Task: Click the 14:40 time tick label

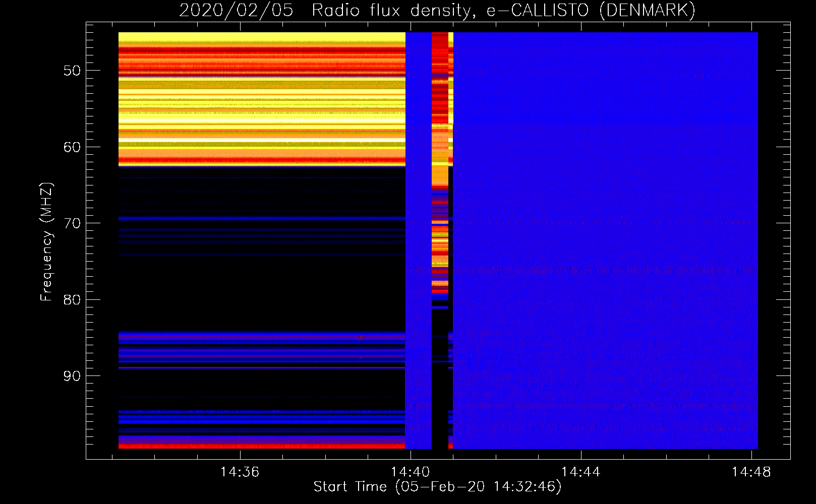Action: (x=411, y=472)
